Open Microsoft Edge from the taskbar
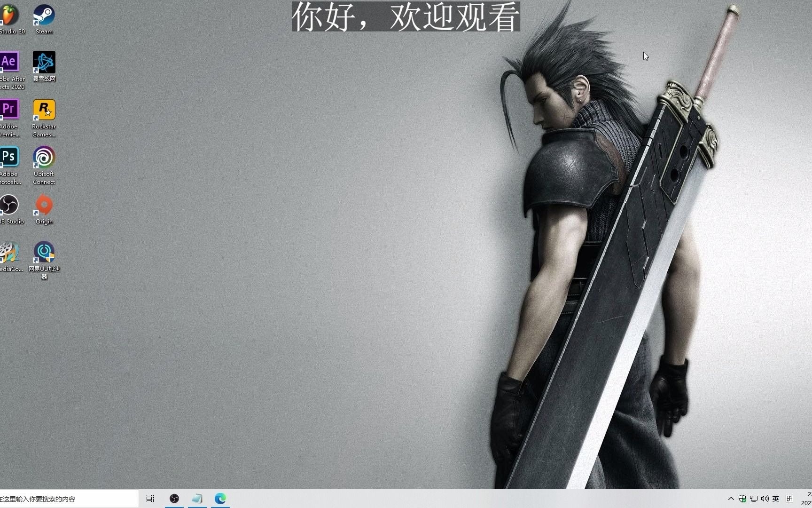This screenshot has height=508, width=812. (220, 499)
